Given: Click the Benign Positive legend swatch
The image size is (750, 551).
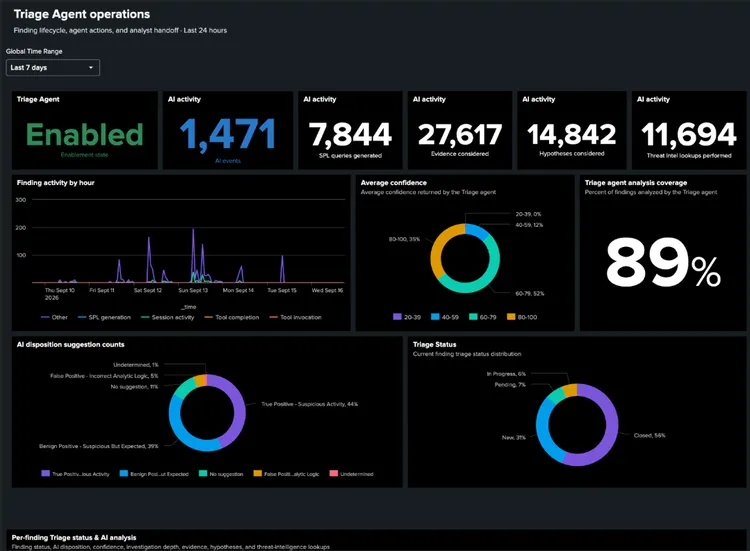Looking at the screenshot, I should tap(124, 474).
